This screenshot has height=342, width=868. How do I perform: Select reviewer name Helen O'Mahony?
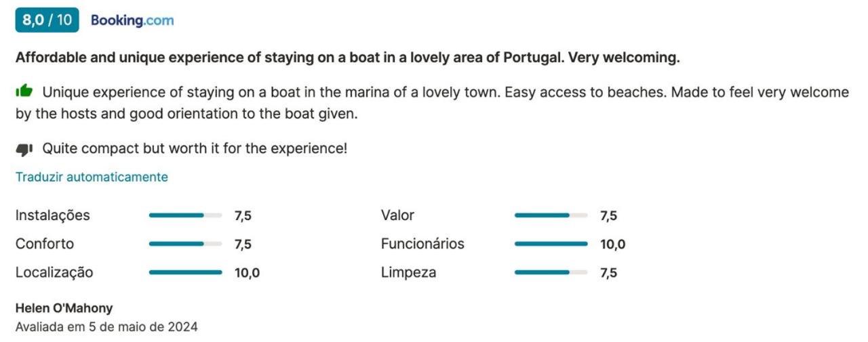tap(64, 308)
